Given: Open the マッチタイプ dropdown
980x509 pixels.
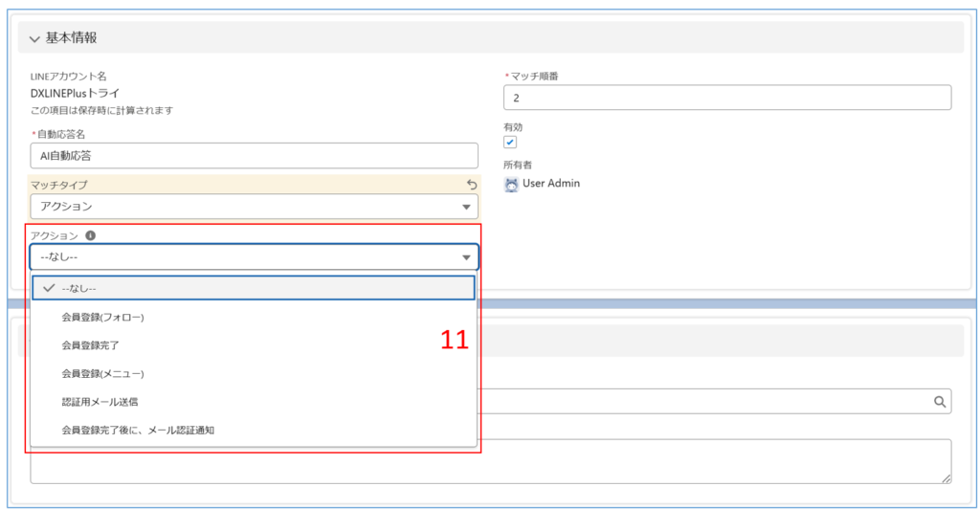Looking at the screenshot, I should click(254, 207).
